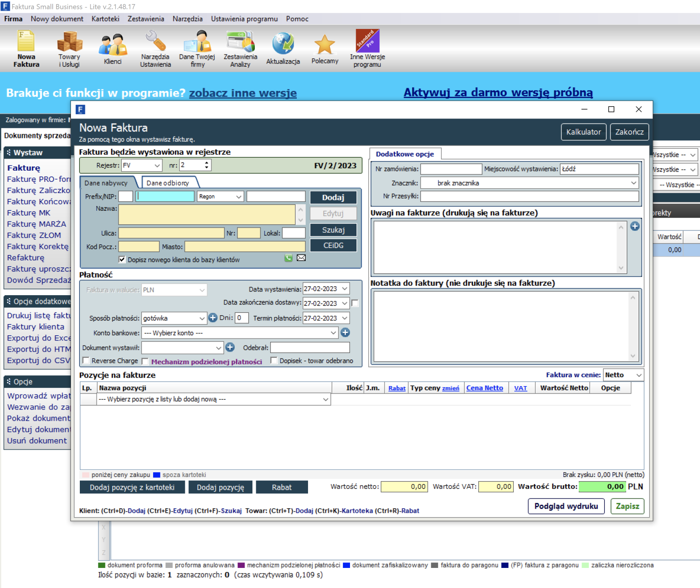The width and height of the screenshot is (700, 588).
Task: Click the Dodaj client button
Action: [x=333, y=197]
